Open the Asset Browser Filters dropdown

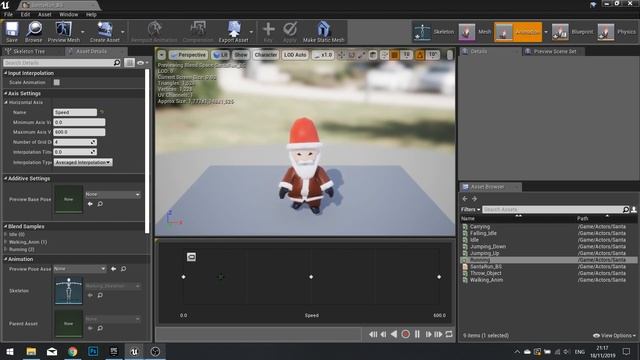[470, 209]
